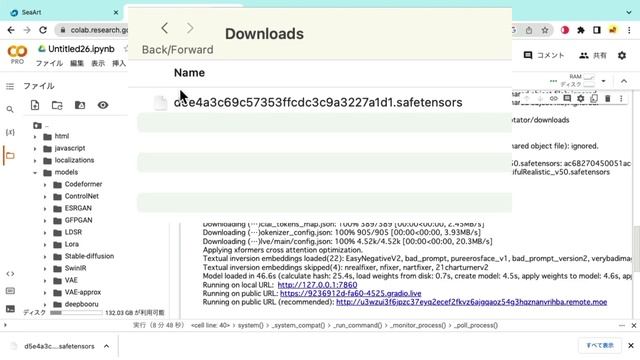Image resolution: width=640 pixels, height=360 pixels.
Task: Open the extensions puzzle icon
Action: pyautogui.click(x=581, y=30)
